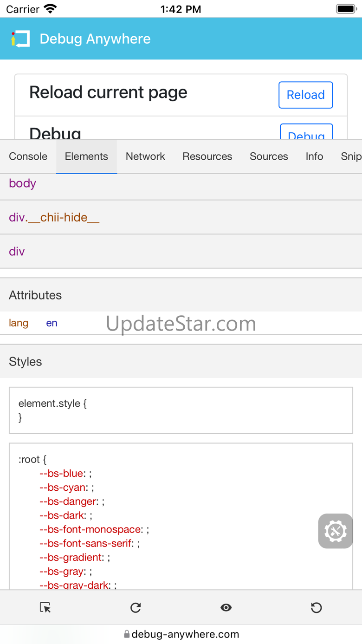The width and height of the screenshot is (362, 644).
Task: Switch to the Sources tab
Action: [269, 156]
